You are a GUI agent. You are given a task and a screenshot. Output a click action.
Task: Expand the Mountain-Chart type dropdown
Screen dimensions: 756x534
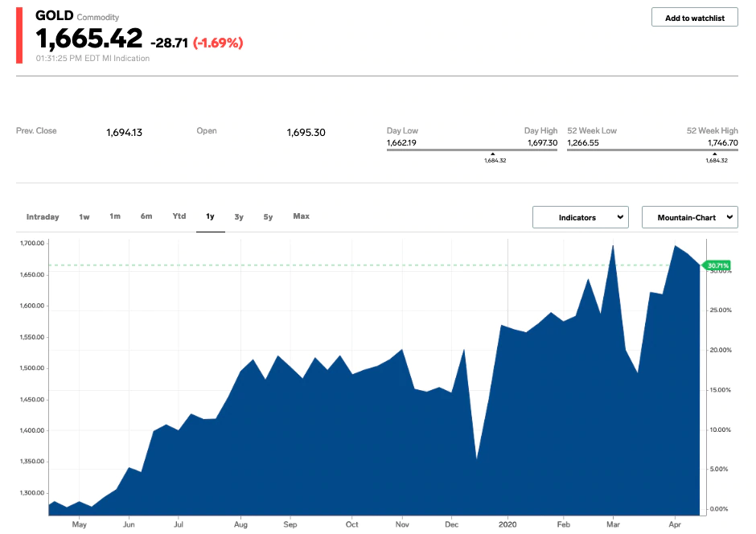689,217
